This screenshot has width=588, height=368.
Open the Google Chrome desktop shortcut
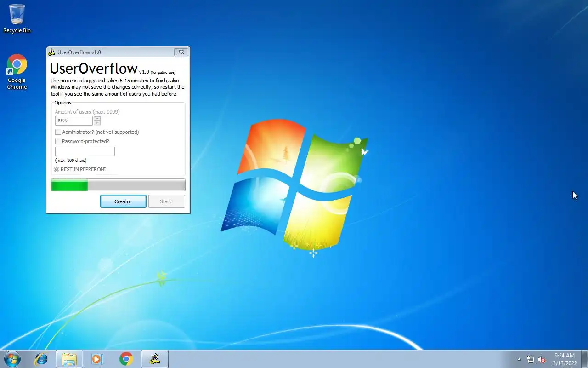[x=17, y=72]
